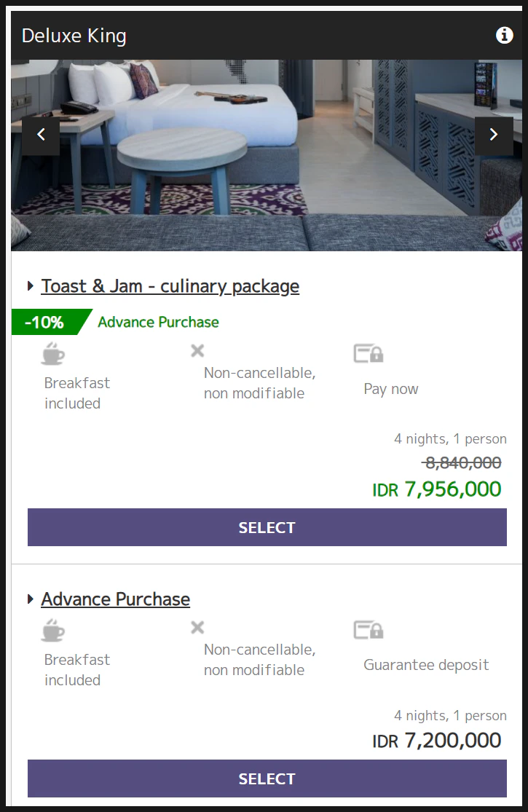
Task: Click breakfast cup icon in Advance Purchase rate
Action: [x=53, y=630]
